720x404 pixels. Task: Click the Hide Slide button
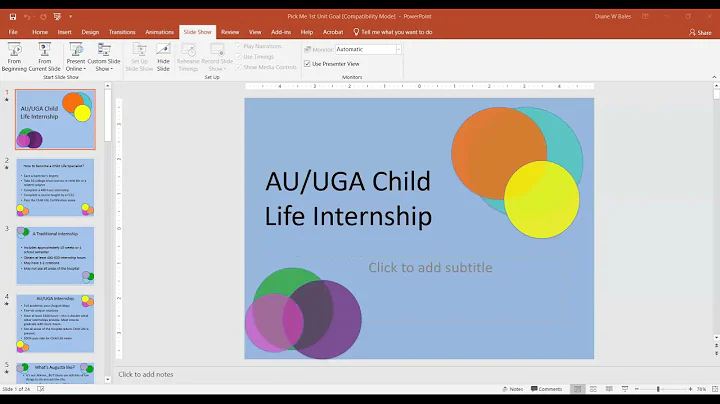point(163,57)
